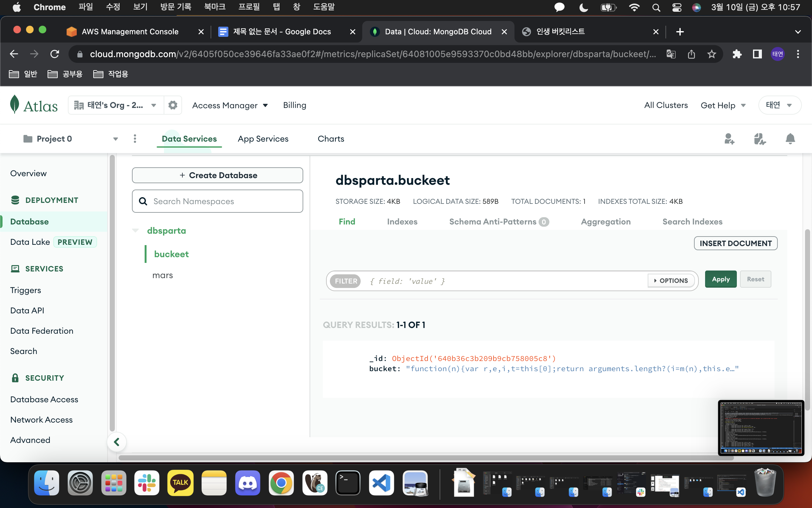
Task: Open Chrome tab search chevron
Action: coord(798,31)
